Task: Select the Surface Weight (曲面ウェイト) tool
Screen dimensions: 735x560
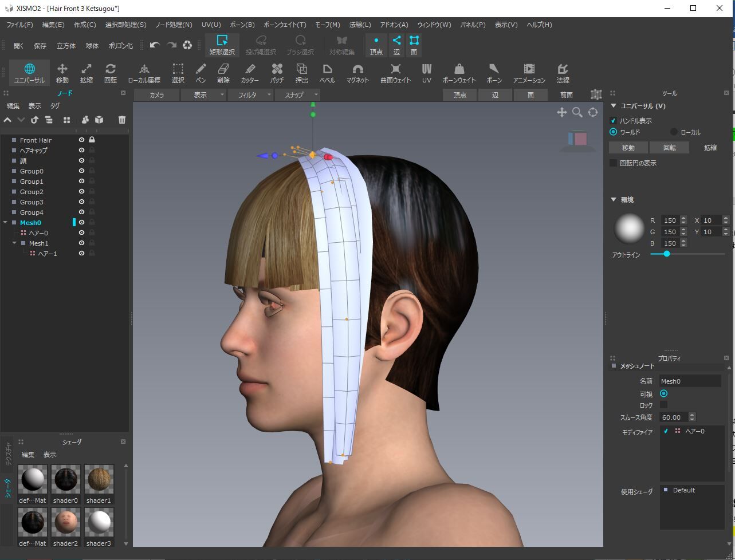Action: pyautogui.click(x=396, y=73)
